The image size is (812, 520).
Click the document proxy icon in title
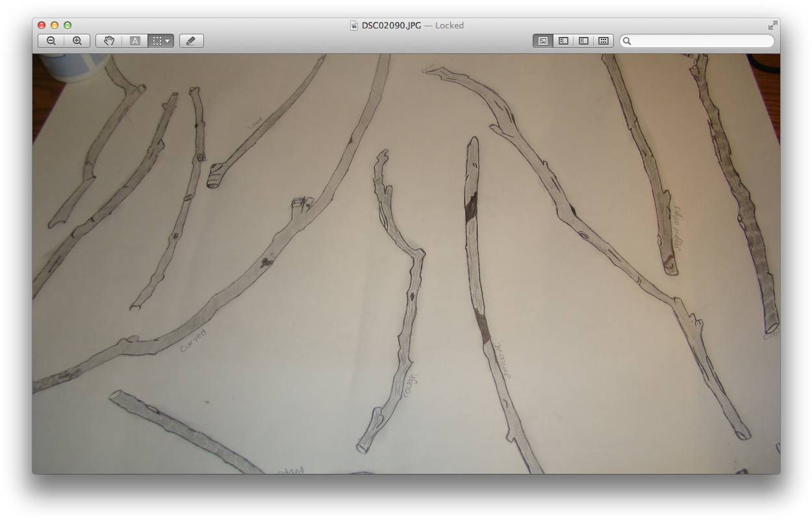(x=354, y=25)
